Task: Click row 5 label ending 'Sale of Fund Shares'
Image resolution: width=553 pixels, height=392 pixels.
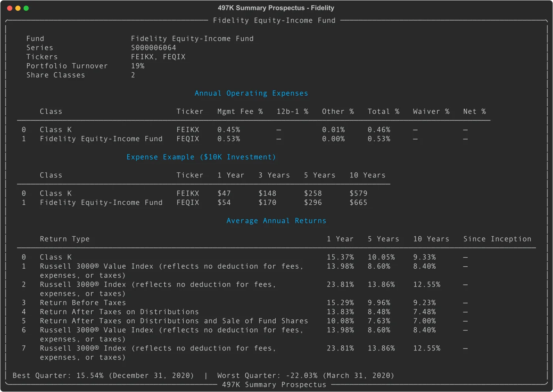Action: tap(174, 321)
